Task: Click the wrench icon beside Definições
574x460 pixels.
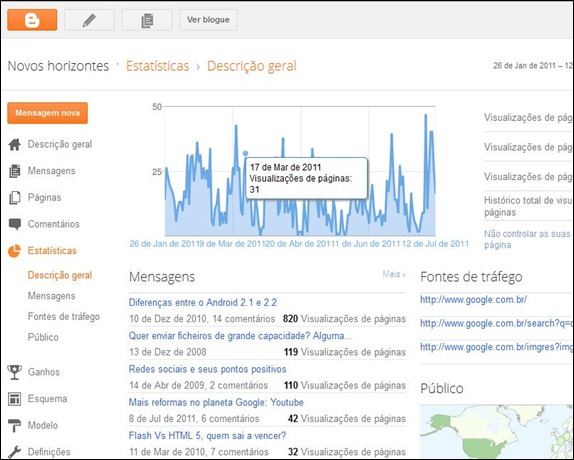Action: (14, 452)
